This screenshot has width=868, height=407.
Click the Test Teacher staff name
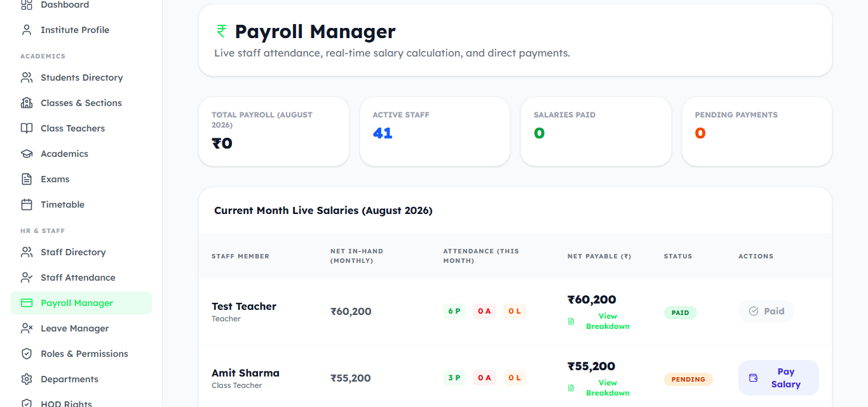[x=244, y=306]
